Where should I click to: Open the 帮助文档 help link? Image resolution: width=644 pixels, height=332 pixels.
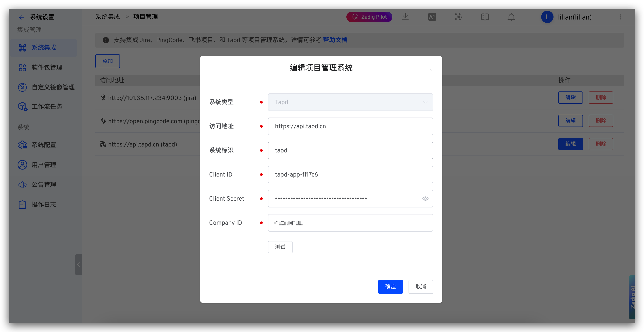(335, 40)
